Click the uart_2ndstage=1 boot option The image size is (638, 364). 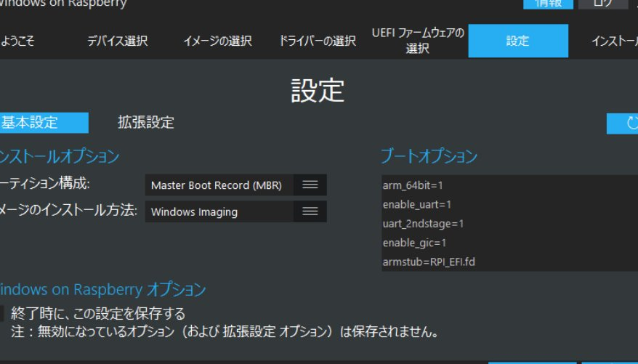point(423,224)
